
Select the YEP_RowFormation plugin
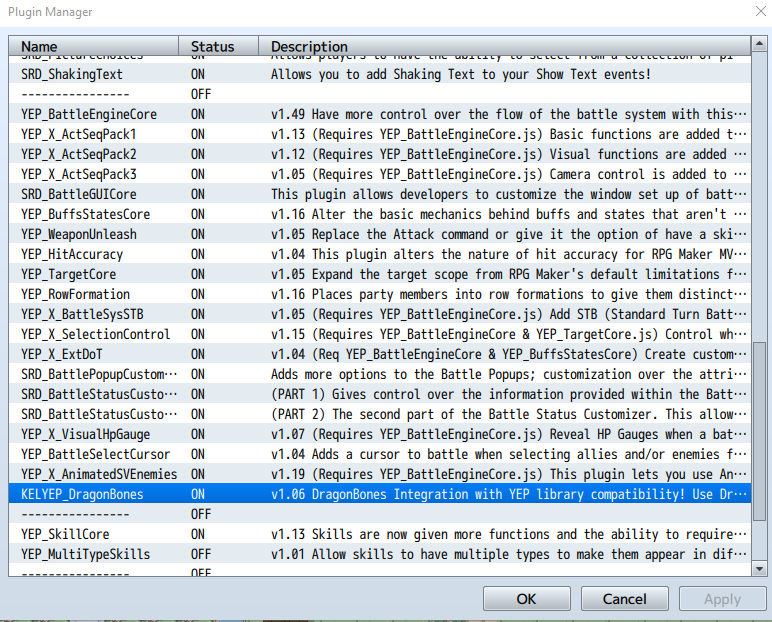coord(380,295)
